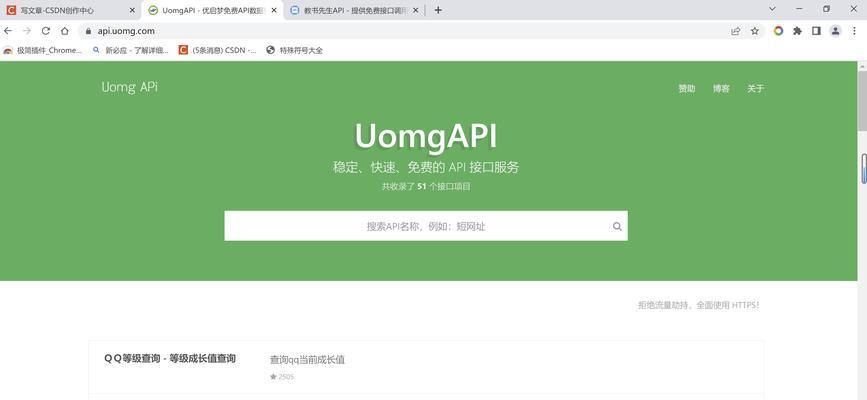Open a new tab with the plus icon

pyautogui.click(x=438, y=10)
